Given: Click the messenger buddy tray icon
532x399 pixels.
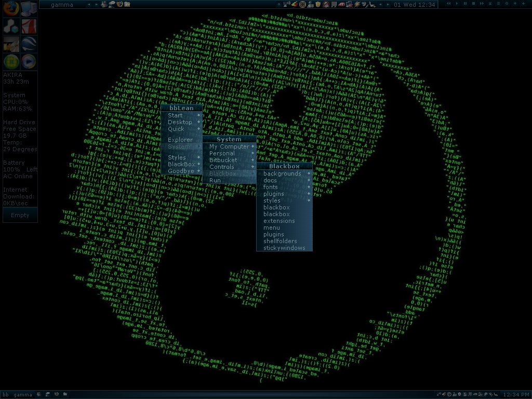Looking at the screenshot, I should pyautogui.click(x=310, y=4).
